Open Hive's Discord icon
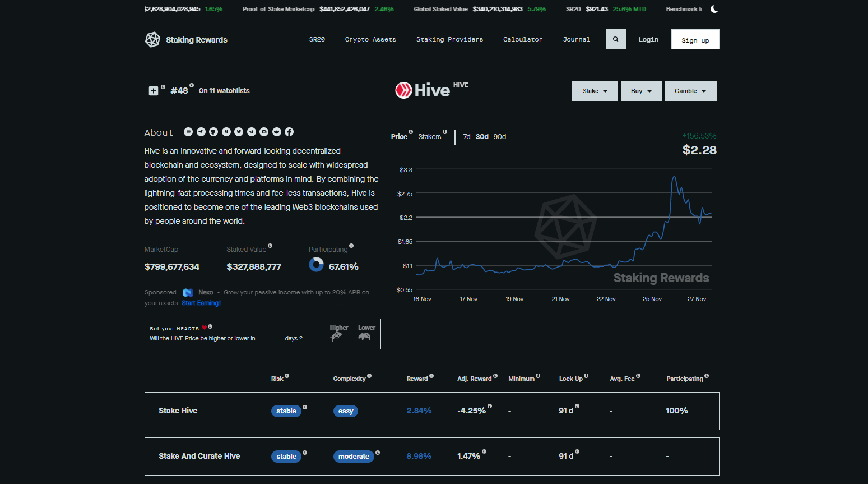 [x=264, y=132]
